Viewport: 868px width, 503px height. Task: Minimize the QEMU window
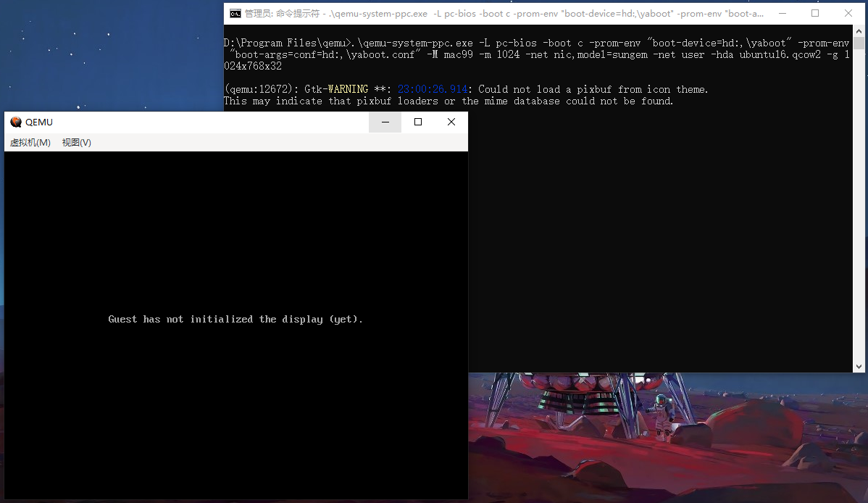pyautogui.click(x=385, y=122)
